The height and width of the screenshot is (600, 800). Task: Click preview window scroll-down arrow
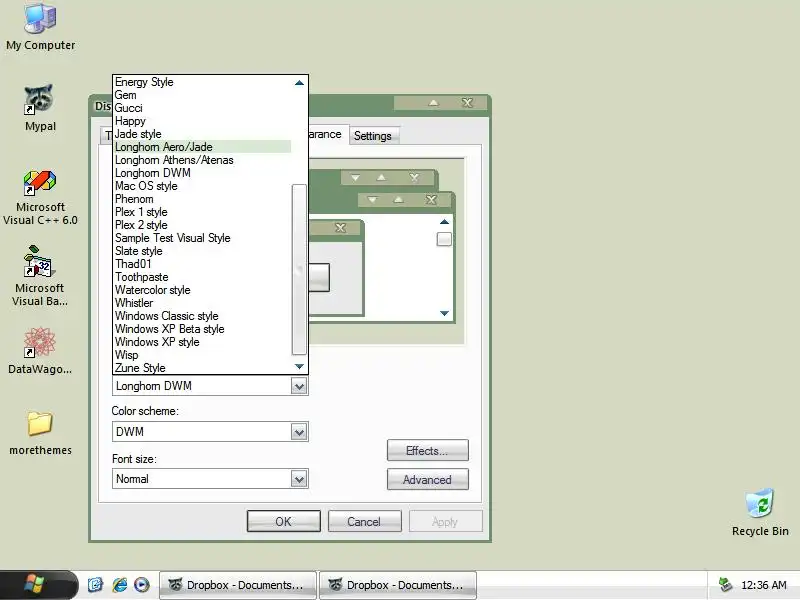tap(444, 313)
